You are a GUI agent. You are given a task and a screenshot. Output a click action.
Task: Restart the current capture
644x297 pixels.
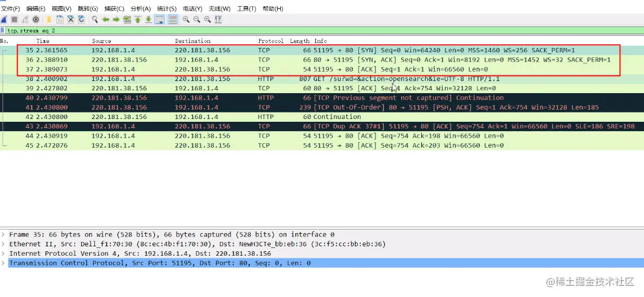(25, 19)
